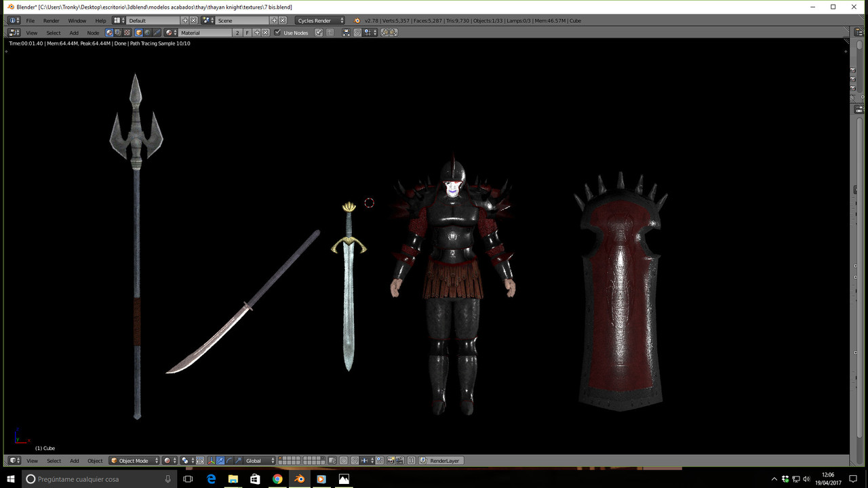
Task: Click the pin node tree icon
Action: (x=319, y=33)
